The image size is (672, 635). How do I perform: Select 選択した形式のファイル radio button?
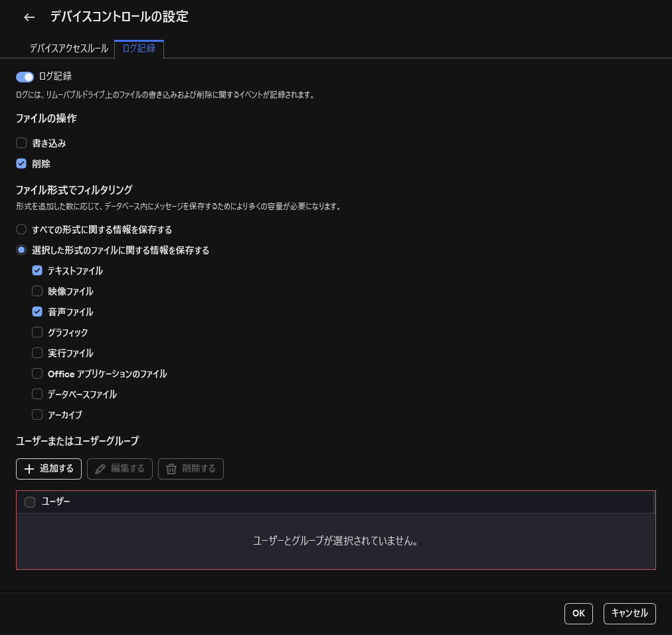click(21, 250)
